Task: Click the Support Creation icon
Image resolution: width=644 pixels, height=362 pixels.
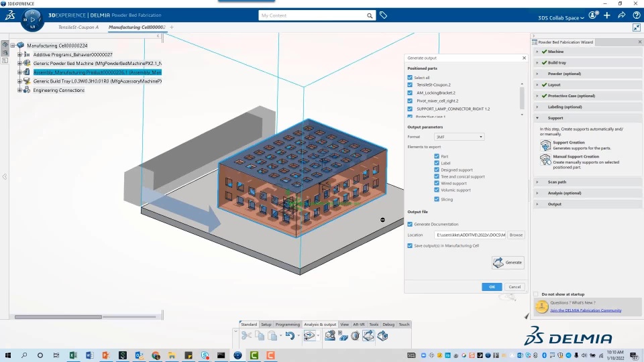Action: 545,145
